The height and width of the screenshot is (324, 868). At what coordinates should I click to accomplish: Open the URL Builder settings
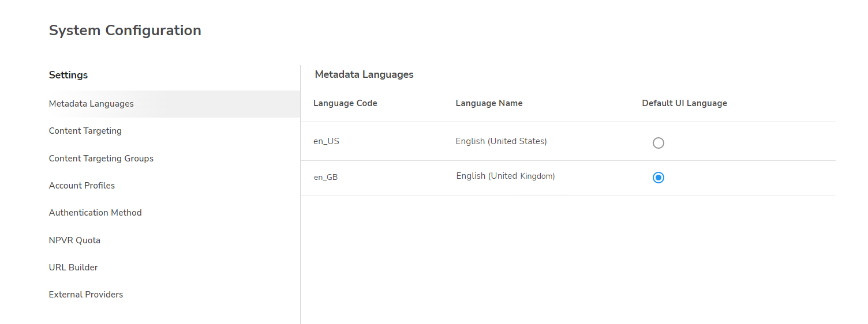pos(73,268)
